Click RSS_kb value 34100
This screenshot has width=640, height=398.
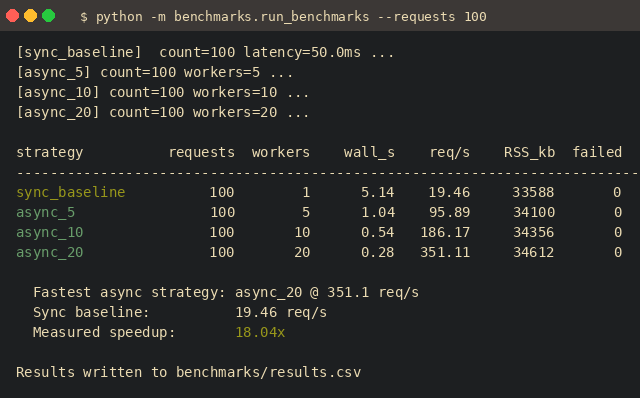tap(533, 212)
